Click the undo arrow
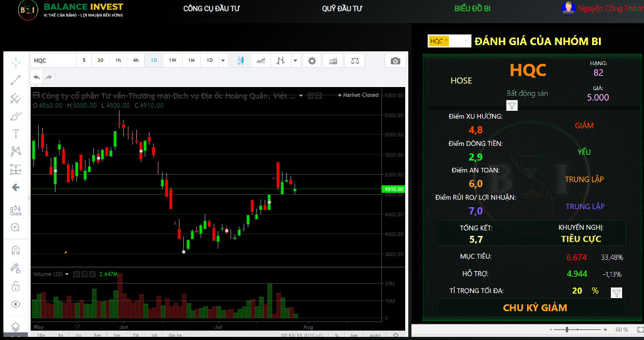This screenshot has height=340, width=644. pos(36,77)
